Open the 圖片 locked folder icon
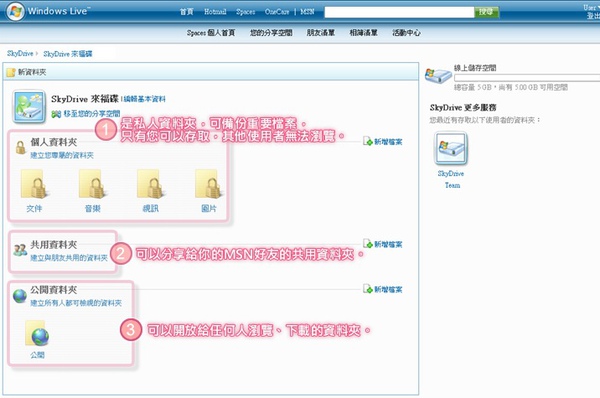Viewport: 600px width, 398px height. (209, 184)
